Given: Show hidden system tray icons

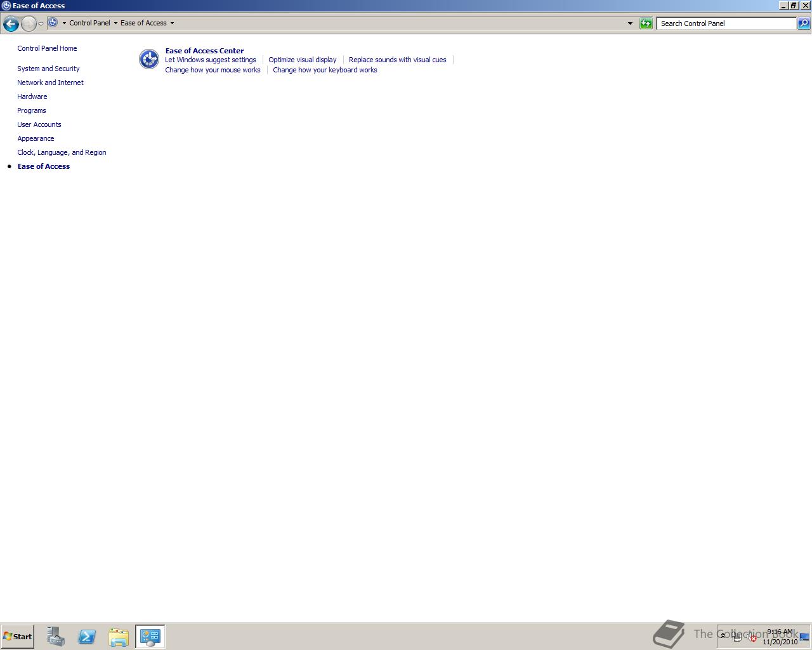Looking at the screenshot, I should (723, 635).
